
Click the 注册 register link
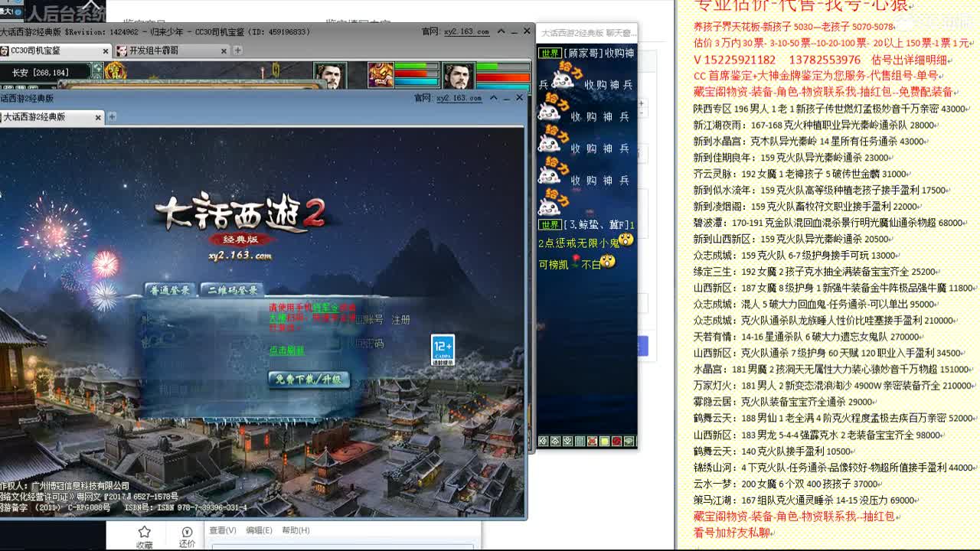coord(401,320)
